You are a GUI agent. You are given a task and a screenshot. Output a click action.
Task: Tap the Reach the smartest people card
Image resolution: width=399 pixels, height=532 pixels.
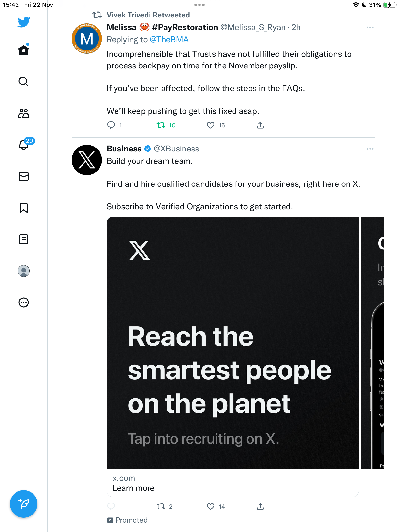click(x=233, y=343)
